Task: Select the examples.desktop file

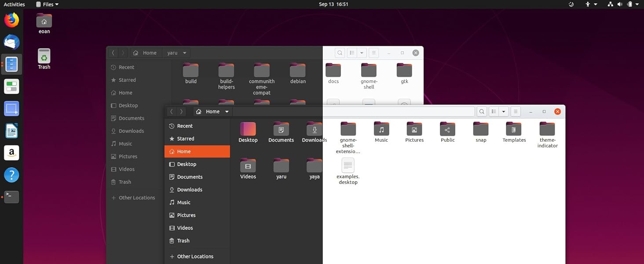Action: [x=348, y=172]
